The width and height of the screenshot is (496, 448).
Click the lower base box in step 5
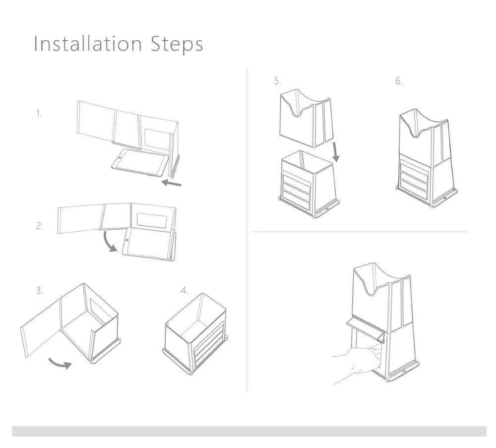[309, 185]
